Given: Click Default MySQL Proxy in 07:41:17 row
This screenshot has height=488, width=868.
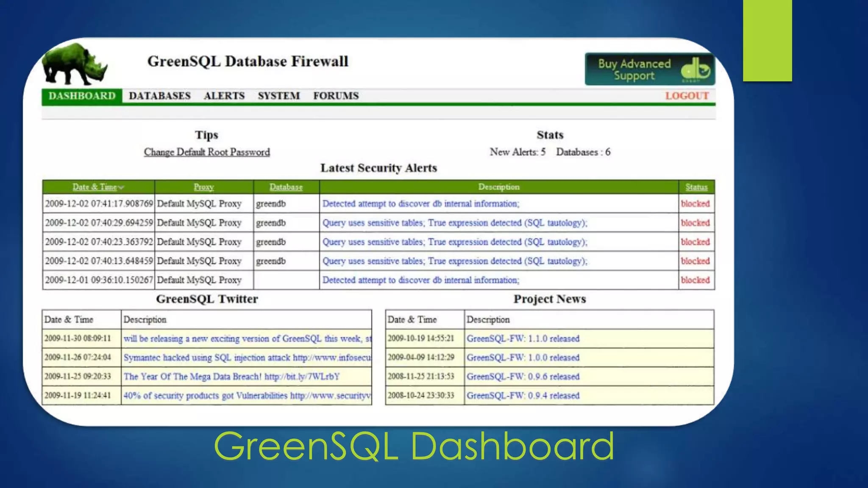Looking at the screenshot, I should coord(199,204).
